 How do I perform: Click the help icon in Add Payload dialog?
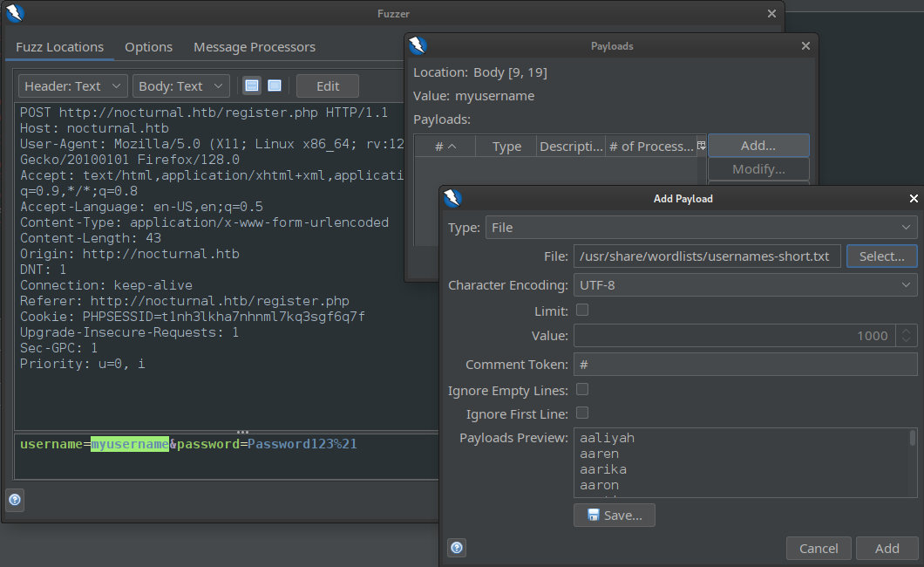coord(456,547)
